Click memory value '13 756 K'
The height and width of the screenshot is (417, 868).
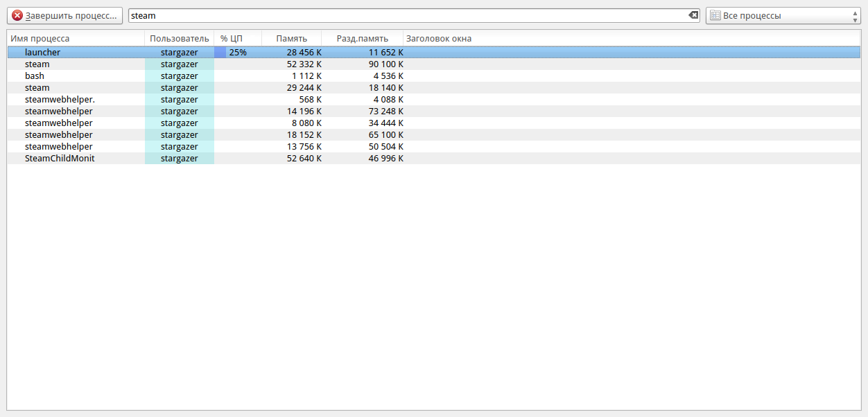(x=304, y=146)
